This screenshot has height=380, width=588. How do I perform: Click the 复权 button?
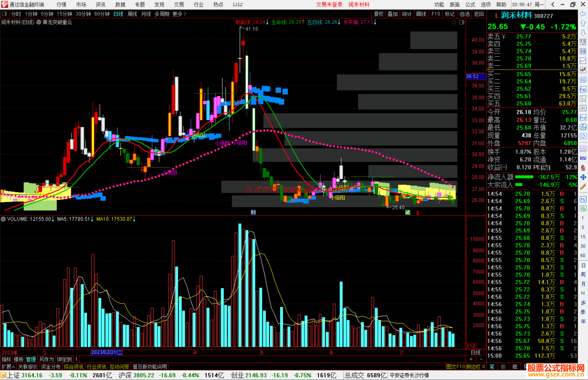click(379, 14)
